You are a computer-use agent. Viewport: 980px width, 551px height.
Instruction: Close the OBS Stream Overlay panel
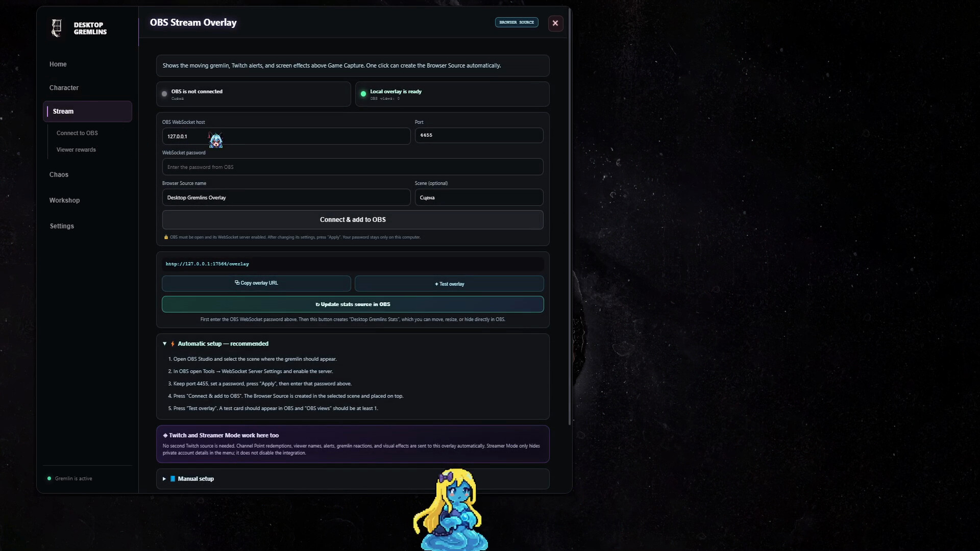click(555, 23)
